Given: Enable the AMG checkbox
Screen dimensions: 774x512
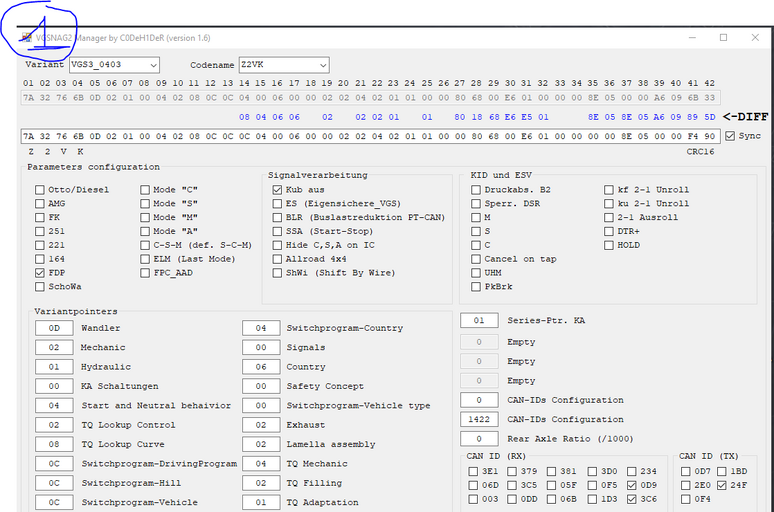Looking at the screenshot, I should (40, 204).
